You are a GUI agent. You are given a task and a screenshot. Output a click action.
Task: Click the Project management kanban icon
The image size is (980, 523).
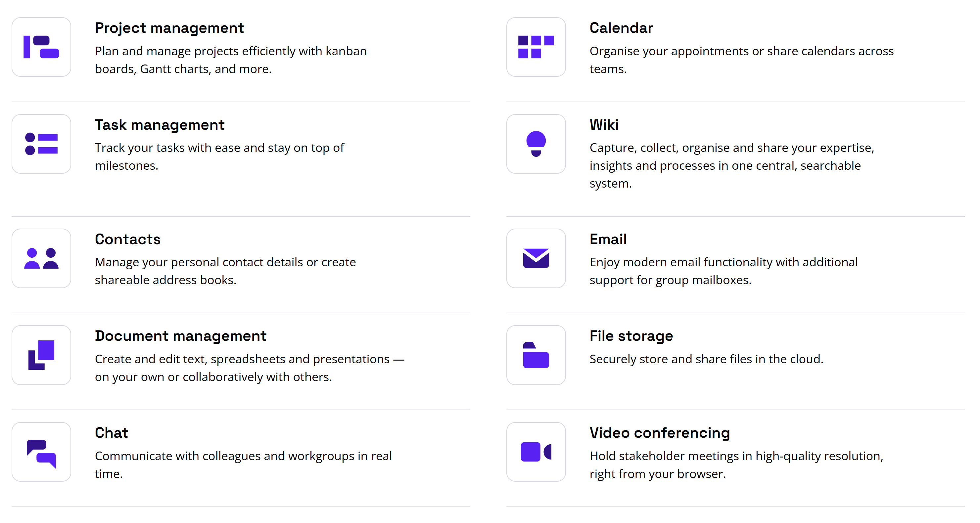pyautogui.click(x=41, y=47)
